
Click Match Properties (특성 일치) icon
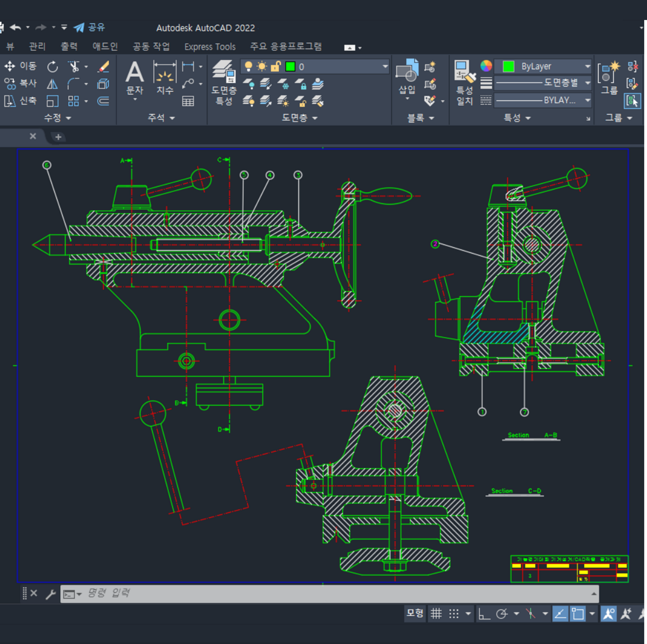tap(465, 83)
